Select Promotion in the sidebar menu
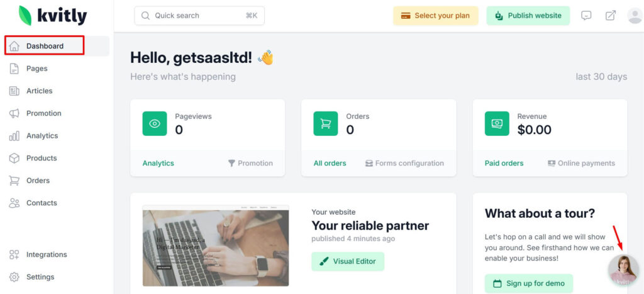The height and width of the screenshot is (294, 644). pyautogui.click(x=43, y=113)
